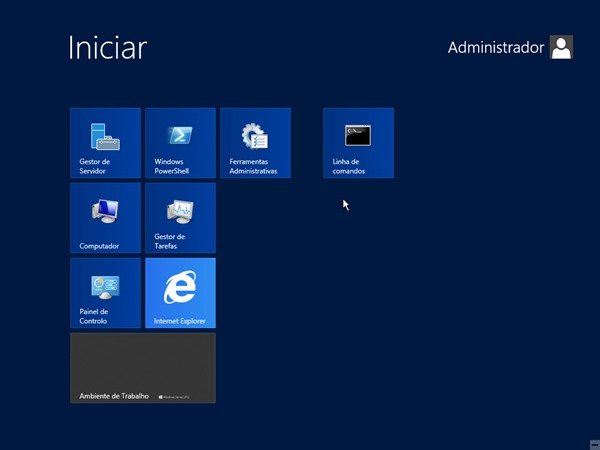The height and width of the screenshot is (450, 600).
Task: Open the Painel de Controlo tile
Action: tap(105, 293)
